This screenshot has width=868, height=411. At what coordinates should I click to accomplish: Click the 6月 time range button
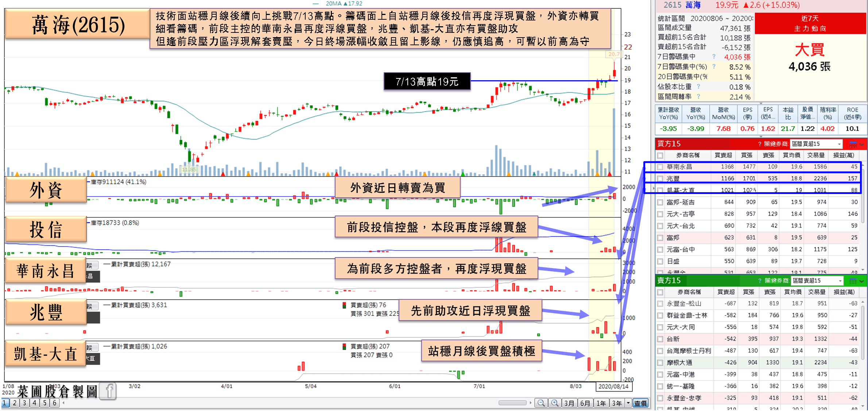[x=585, y=403]
